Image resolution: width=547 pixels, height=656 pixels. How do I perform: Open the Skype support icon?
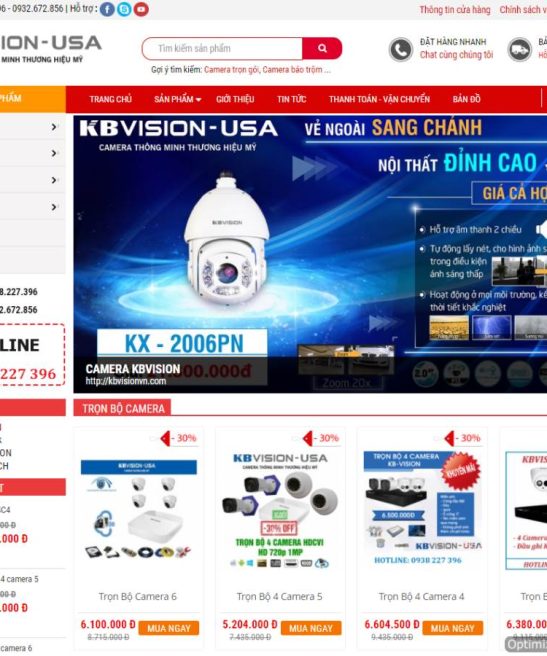pyautogui.click(x=124, y=9)
